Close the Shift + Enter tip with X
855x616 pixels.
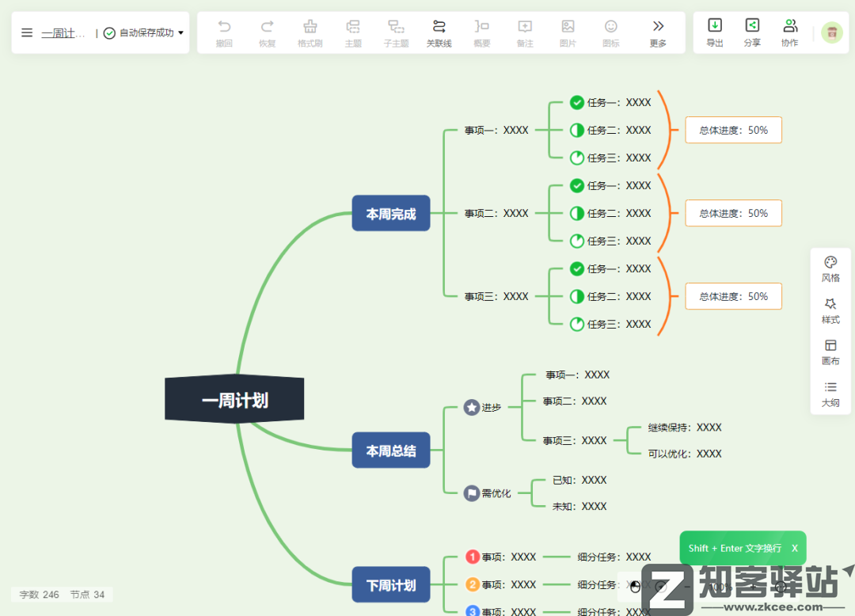point(794,547)
